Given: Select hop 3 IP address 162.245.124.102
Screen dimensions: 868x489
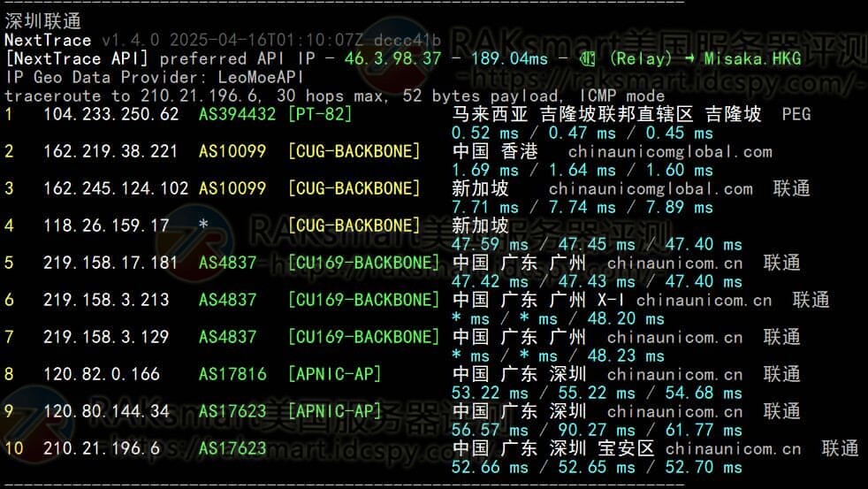Looking at the screenshot, I should click(116, 188).
